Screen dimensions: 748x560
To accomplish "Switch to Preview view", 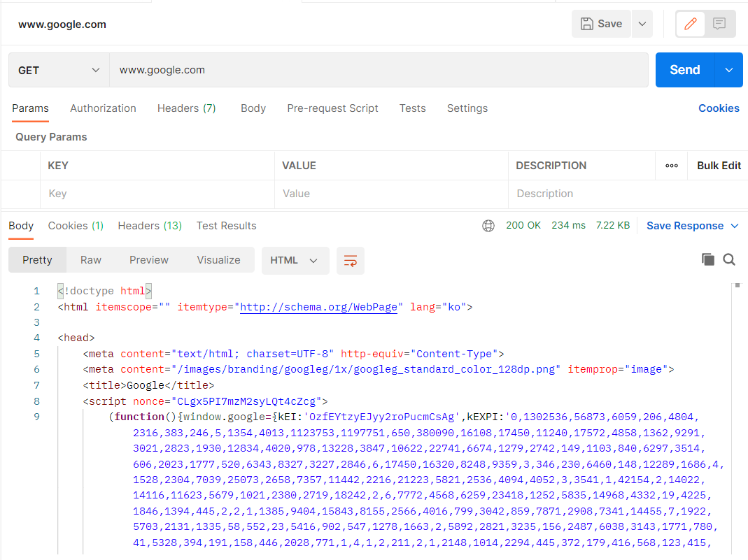I will point(149,260).
